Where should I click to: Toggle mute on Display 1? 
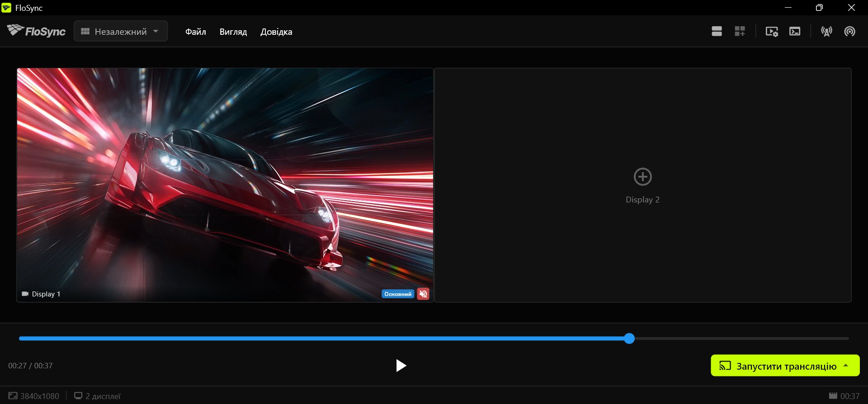[x=423, y=294]
